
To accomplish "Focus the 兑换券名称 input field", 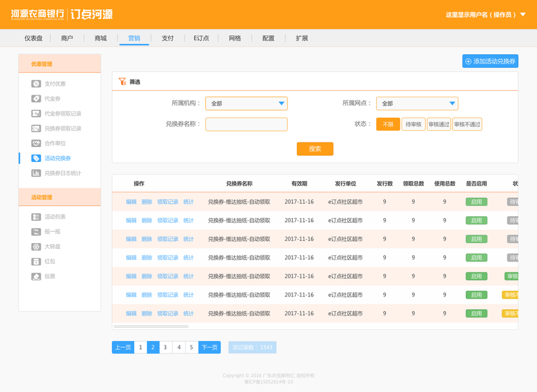I will click(246, 124).
